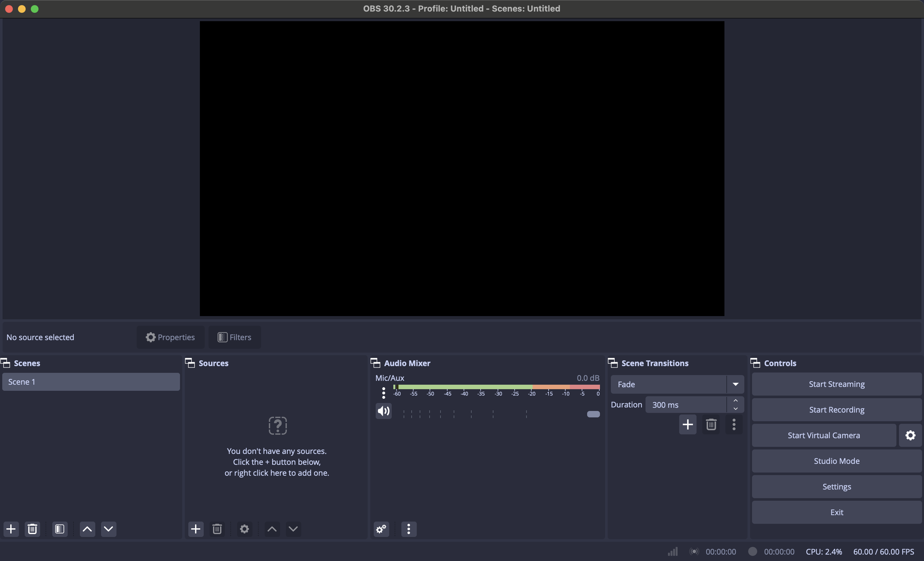Image resolution: width=924 pixels, height=561 pixels.
Task: Open scene filters icon in Scenes toolbar
Action: 60,529
